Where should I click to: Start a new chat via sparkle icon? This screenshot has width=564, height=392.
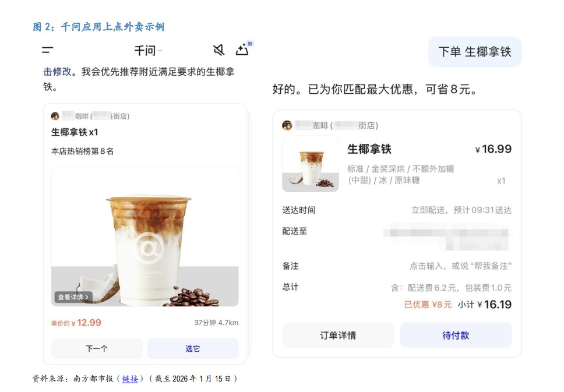tap(242, 50)
